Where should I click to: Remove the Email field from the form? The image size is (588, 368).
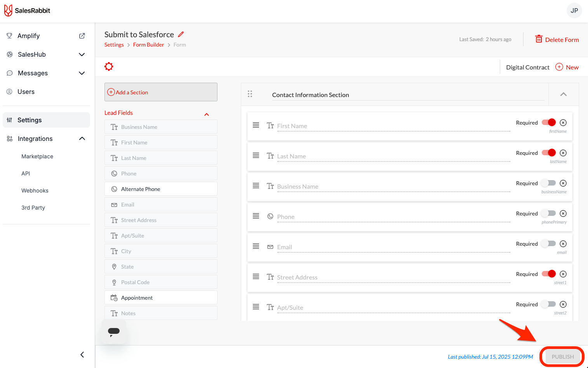[563, 244]
